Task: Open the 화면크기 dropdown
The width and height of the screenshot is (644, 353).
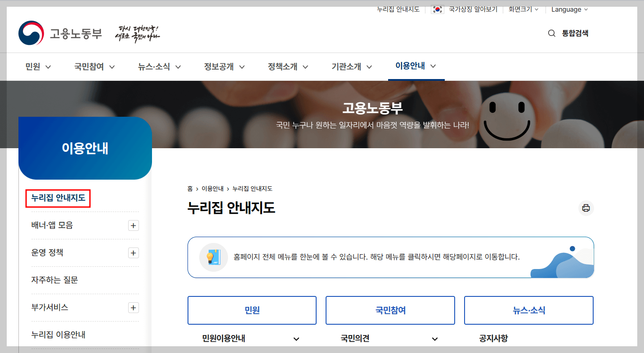Action: [x=523, y=9]
